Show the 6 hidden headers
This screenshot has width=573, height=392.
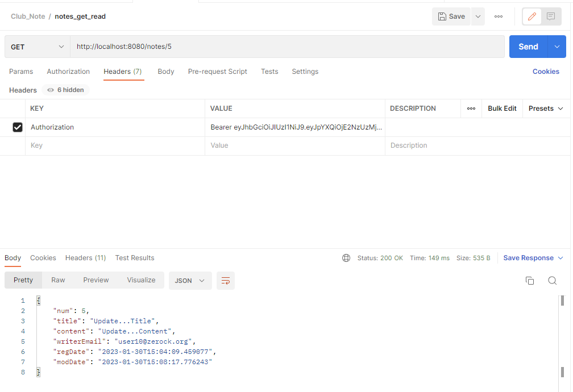click(x=66, y=90)
